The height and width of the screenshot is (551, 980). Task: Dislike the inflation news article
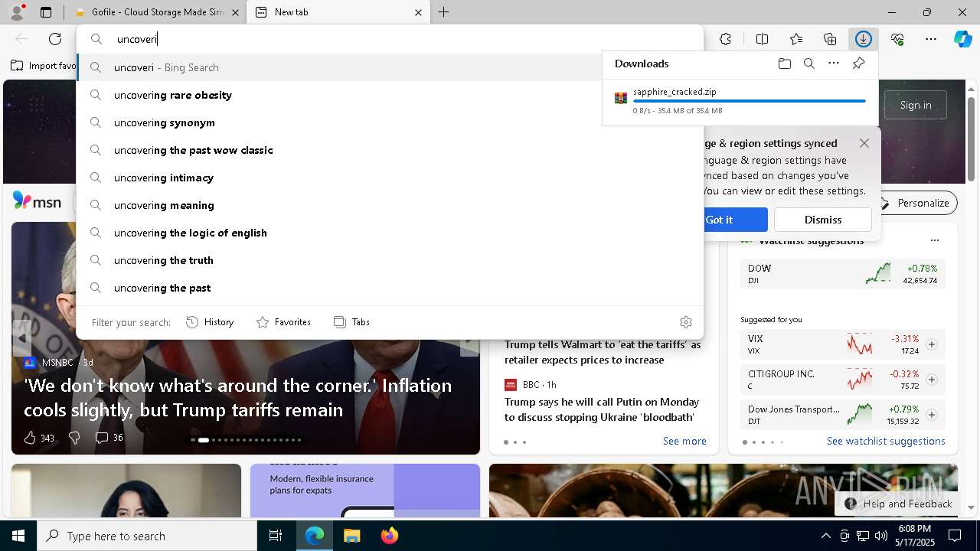pos(74,438)
